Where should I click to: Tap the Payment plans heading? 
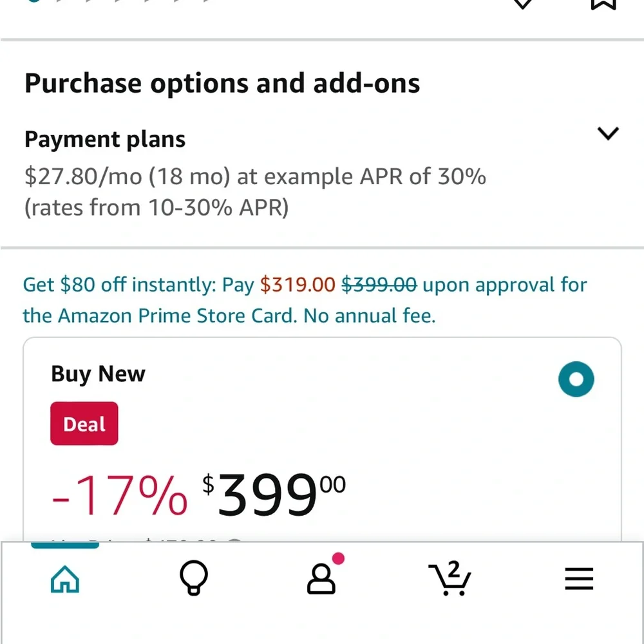105,139
